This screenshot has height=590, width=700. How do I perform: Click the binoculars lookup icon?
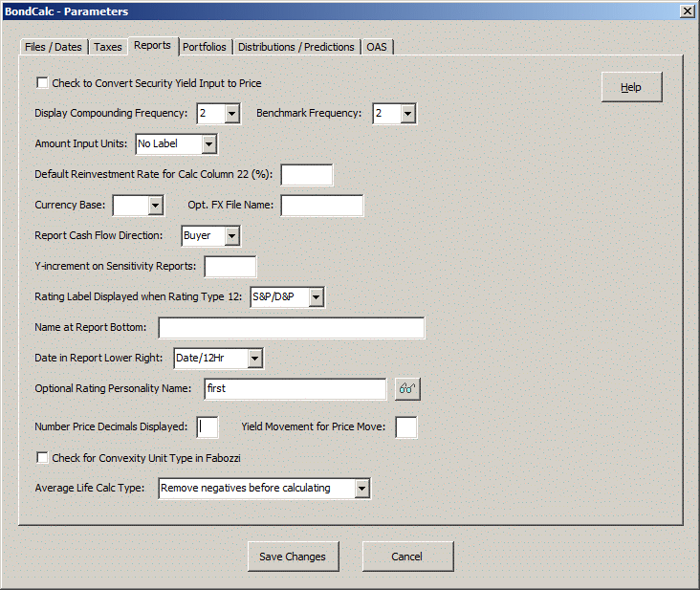tap(407, 389)
